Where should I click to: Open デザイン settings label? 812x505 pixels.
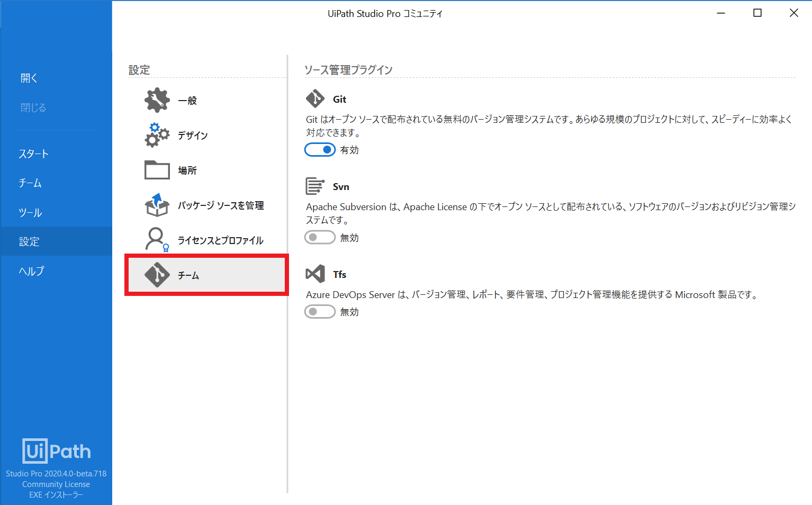pyautogui.click(x=193, y=136)
